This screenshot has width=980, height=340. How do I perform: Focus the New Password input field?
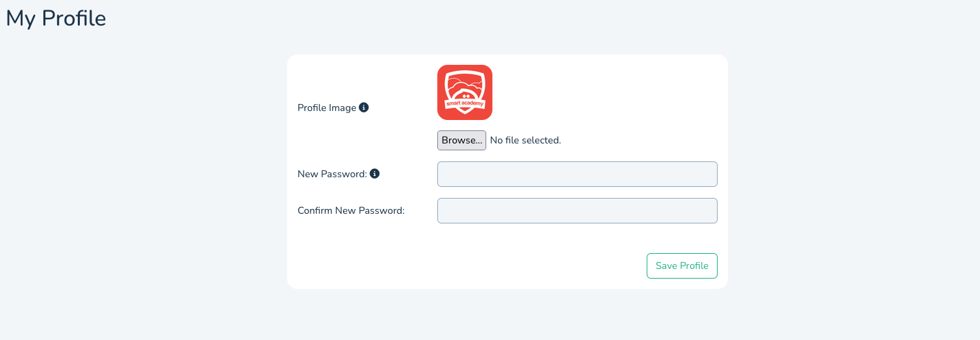(577, 174)
